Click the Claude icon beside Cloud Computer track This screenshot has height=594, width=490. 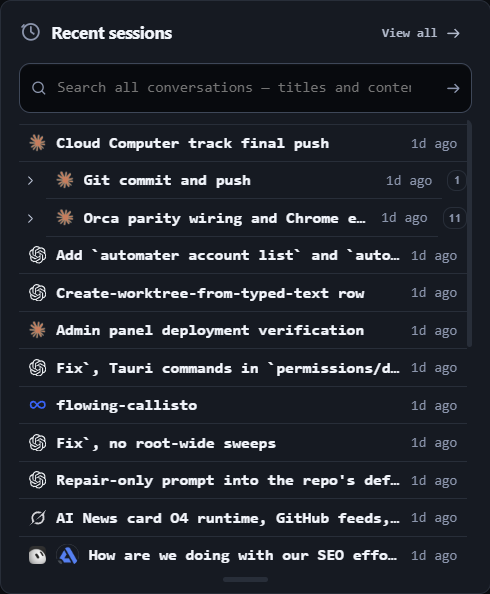[x=38, y=143]
